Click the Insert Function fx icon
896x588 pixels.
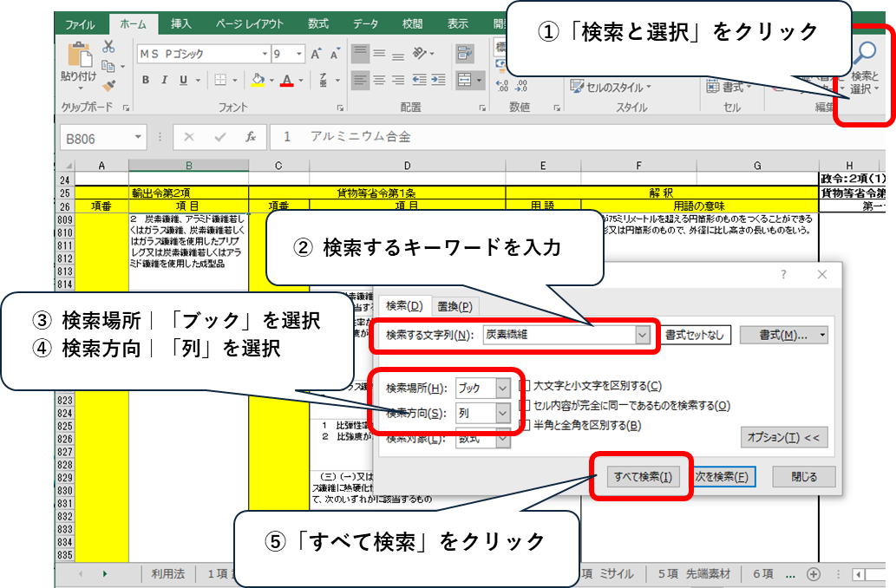(251, 137)
